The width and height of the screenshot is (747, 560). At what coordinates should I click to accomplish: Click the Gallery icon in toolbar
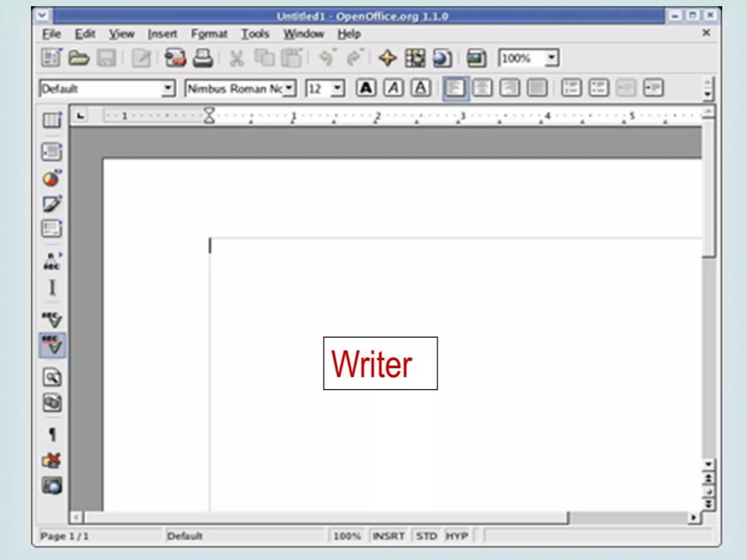[x=476, y=58]
